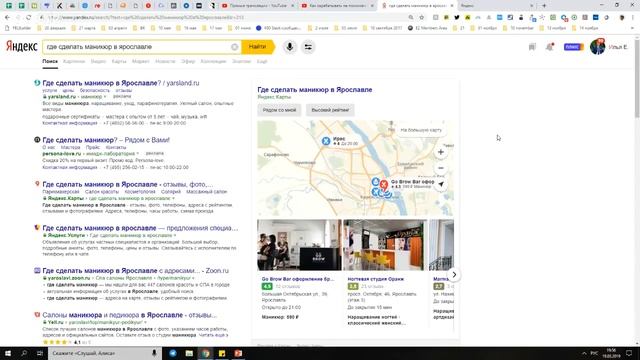
Task: Open the Zoon.ru result link
Action: pos(136,271)
